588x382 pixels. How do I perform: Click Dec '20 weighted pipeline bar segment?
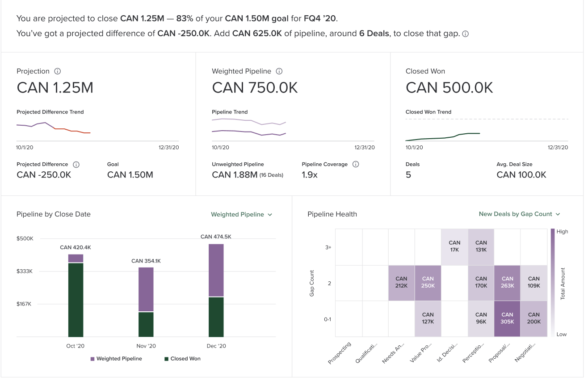point(216,270)
